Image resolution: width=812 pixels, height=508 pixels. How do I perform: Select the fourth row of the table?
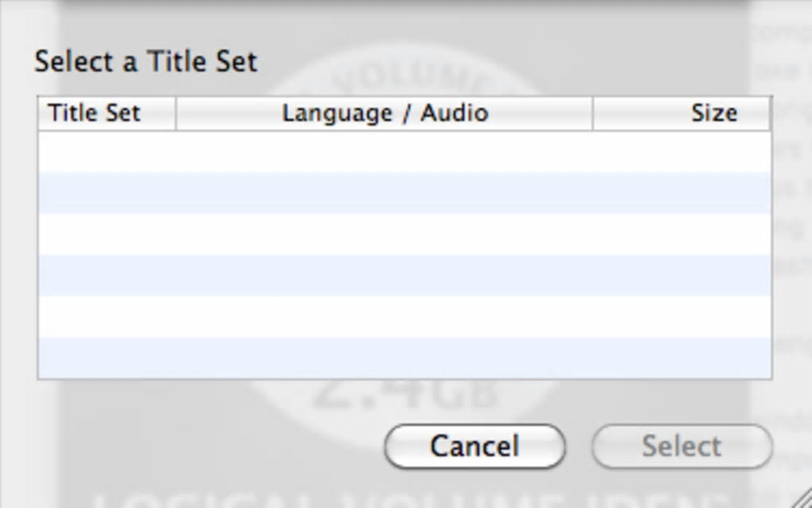pos(404,275)
